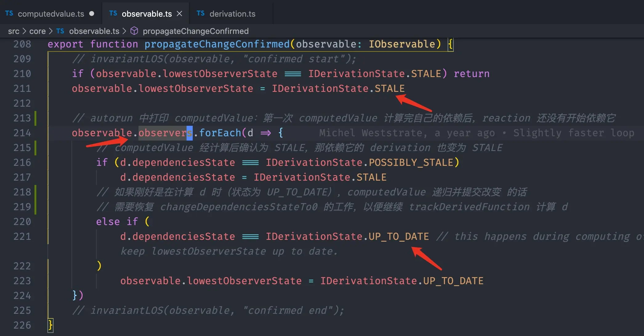644x336 pixels.
Task: Click the unsaved dot on computedvalue.ts tab
Action: (91, 14)
